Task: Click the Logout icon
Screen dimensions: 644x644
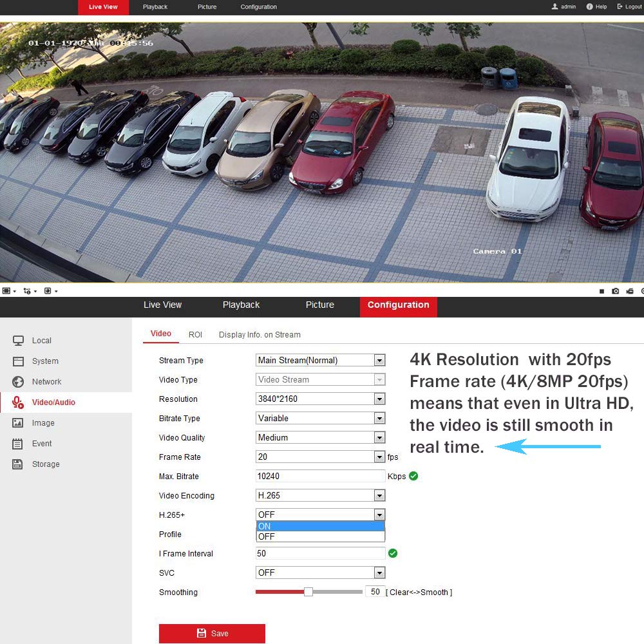Action: click(x=620, y=6)
